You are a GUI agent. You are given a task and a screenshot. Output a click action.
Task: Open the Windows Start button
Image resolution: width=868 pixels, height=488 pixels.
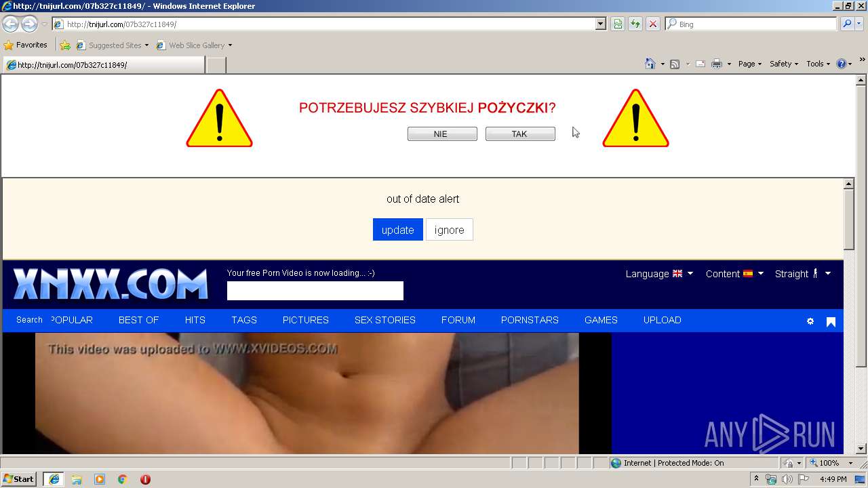(19, 479)
